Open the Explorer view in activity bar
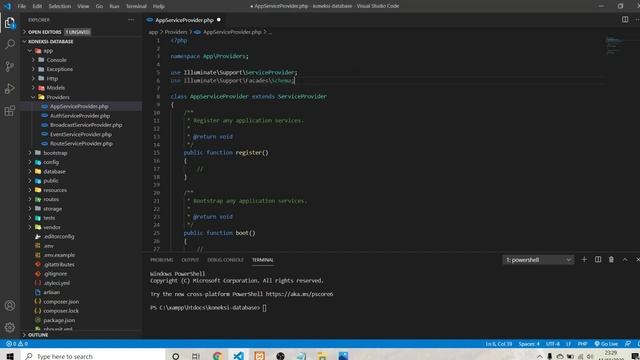This screenshot has height=360, width=640. (x=10, y=23)
